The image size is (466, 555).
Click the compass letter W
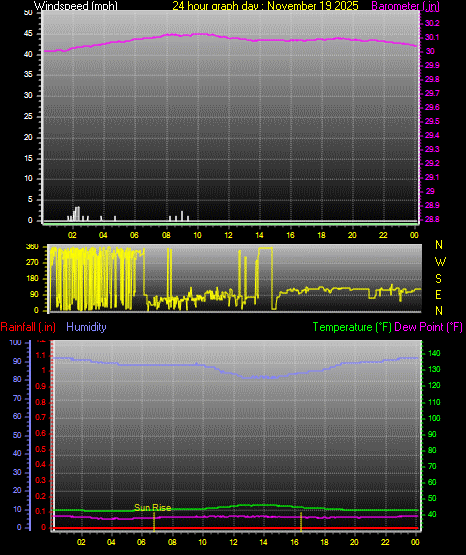pyautogui.click(x=440, y=262)
